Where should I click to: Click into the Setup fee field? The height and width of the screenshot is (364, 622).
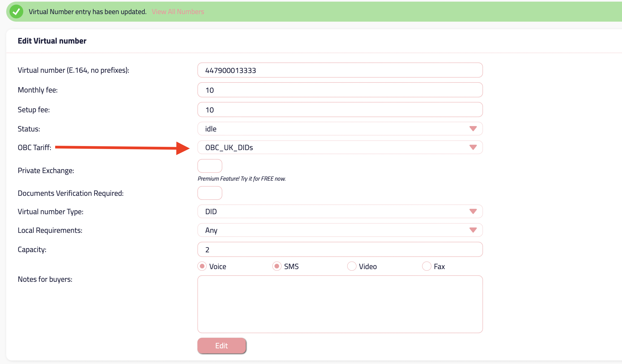coord(340,110)
